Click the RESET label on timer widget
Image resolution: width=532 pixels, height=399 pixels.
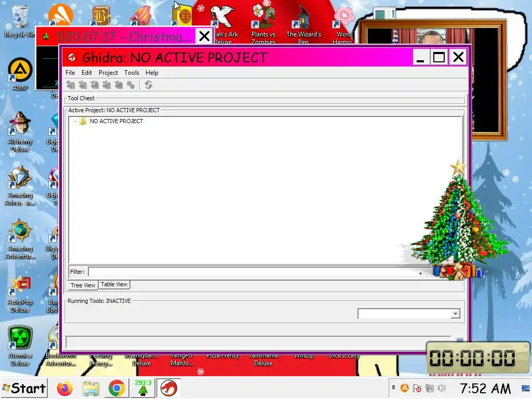point(522,362)
